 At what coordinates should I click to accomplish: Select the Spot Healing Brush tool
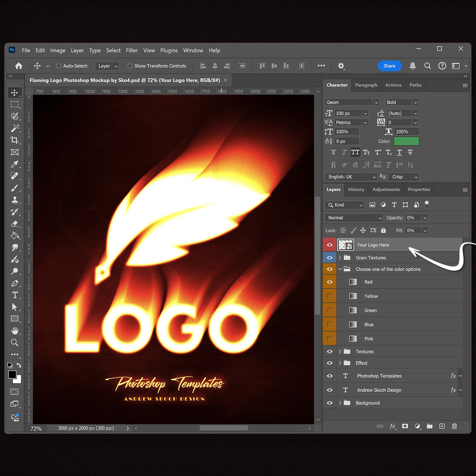pyautogui.click(x=15, y=176)
